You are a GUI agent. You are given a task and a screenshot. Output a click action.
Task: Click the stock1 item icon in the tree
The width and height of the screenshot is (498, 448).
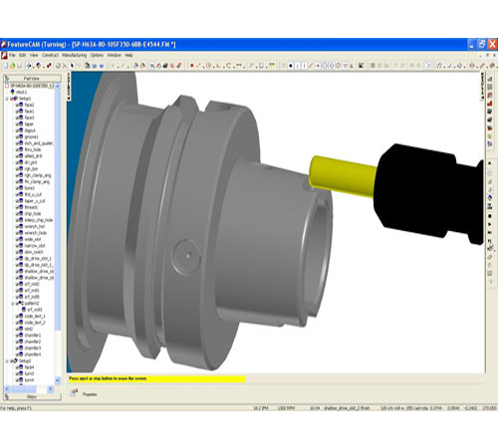tap(13, 92)
